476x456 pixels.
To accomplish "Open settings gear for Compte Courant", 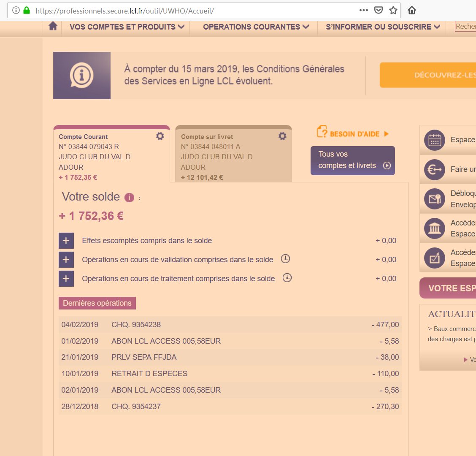I will pos(160,136).
